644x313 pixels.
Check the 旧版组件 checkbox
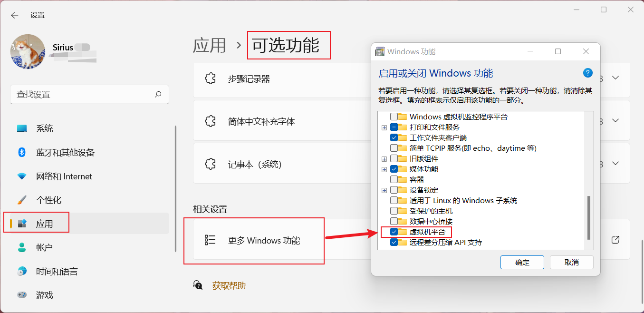394,158
